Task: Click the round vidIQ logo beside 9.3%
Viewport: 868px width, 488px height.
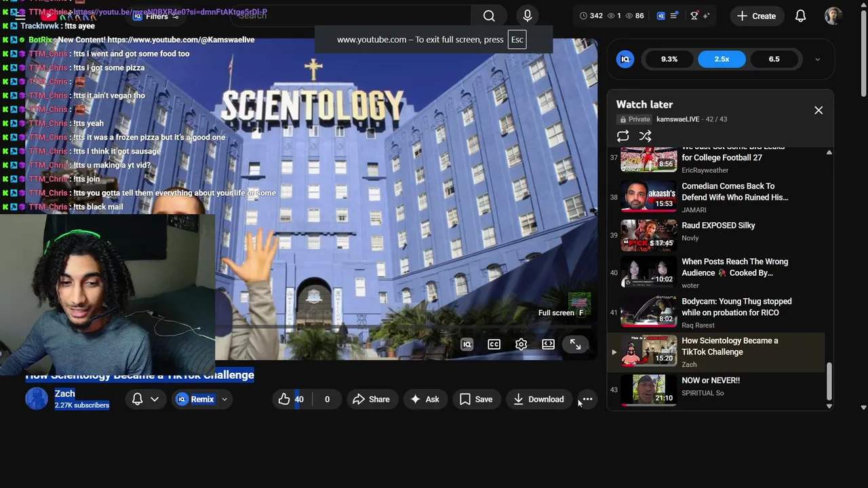Action: tap(625, 59)
